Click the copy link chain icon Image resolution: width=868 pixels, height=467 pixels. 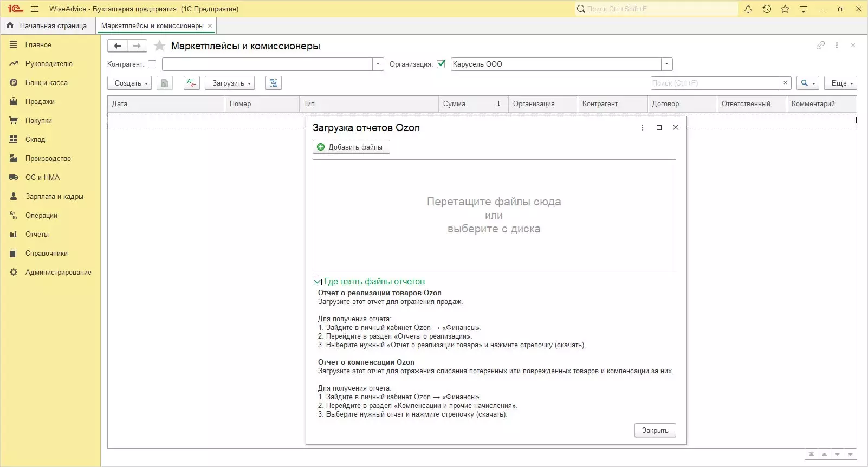click(820, 46)
